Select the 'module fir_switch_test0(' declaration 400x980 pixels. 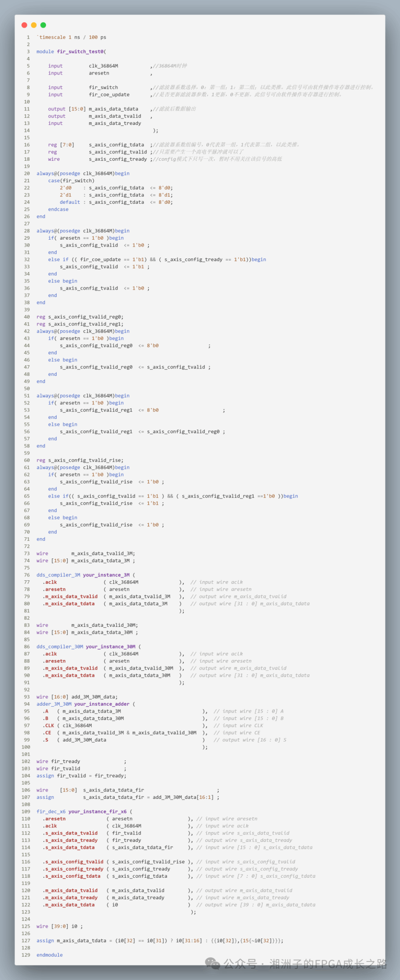click(x=71, y=51)
